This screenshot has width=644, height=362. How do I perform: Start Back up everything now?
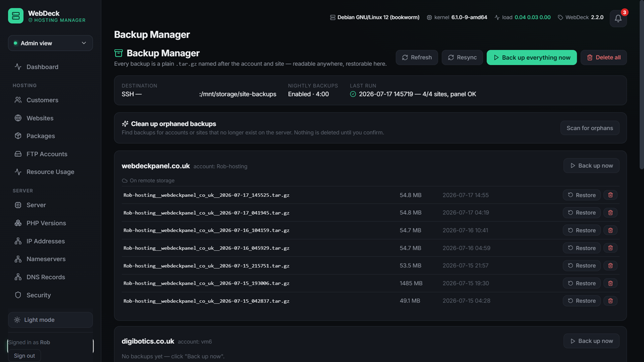(x=532, y=57)
